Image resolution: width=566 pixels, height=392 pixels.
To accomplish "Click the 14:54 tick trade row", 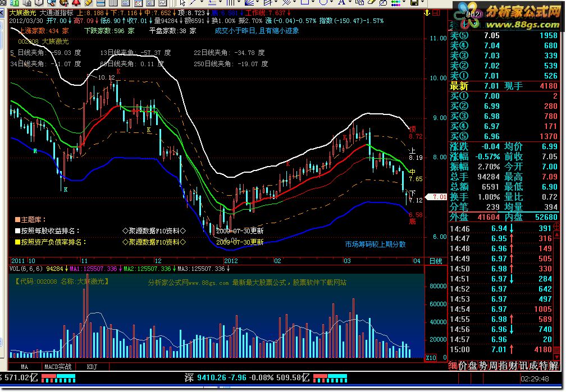I will point(501,309).
